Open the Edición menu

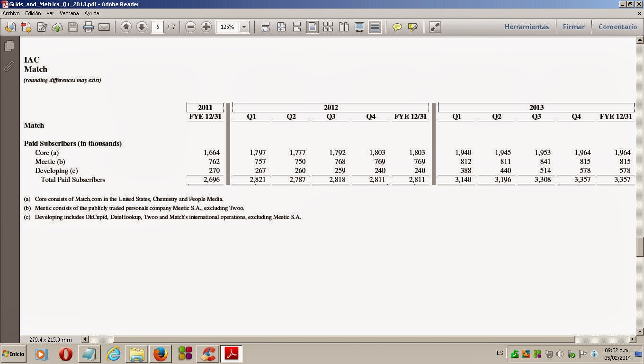[x=33, y=13]
